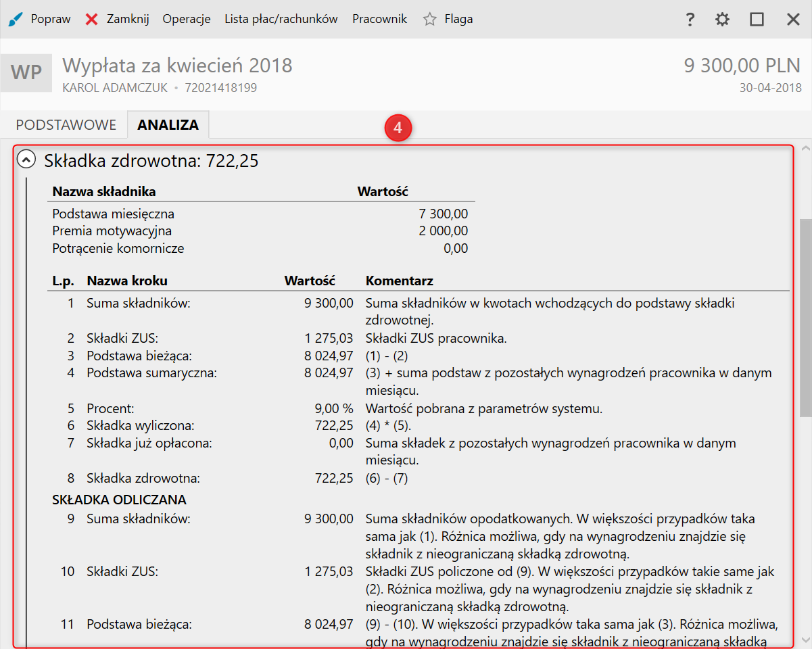Open the Operacje menu

(x=187, y=19)
